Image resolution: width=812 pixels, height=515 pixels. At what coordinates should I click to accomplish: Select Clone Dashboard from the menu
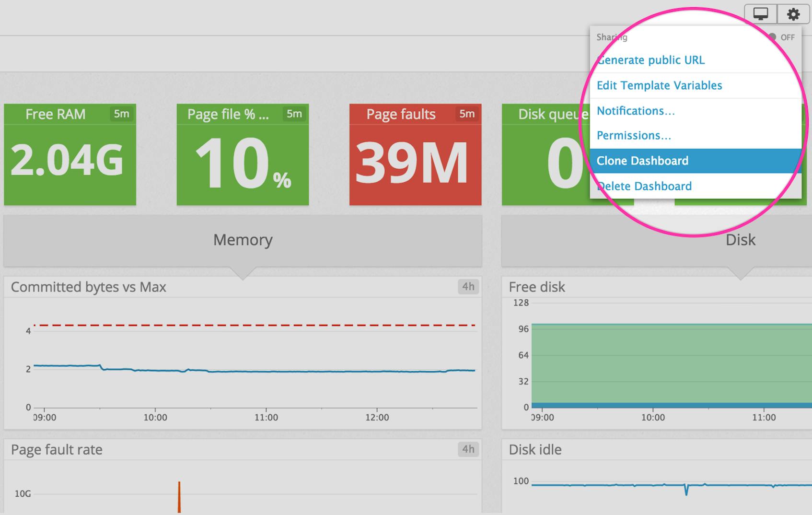pyautogui.click(x=643, y=161)
